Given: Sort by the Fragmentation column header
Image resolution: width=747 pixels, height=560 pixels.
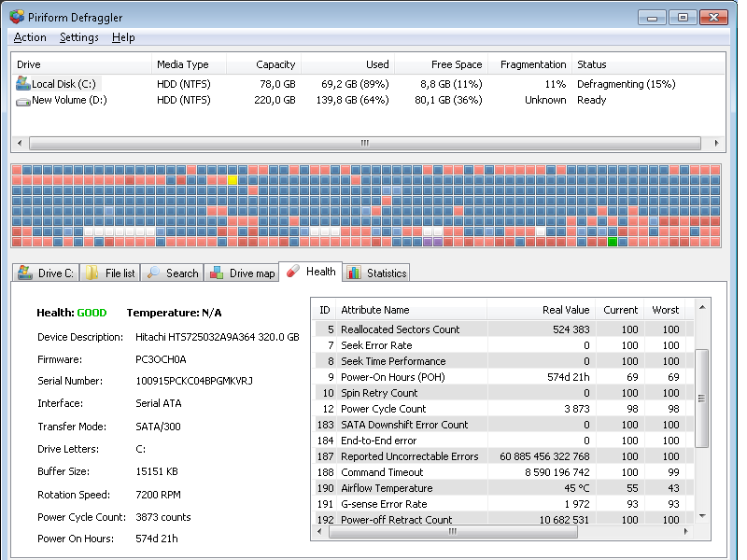Looking at the screenshot, I should (x=529, y=64).
